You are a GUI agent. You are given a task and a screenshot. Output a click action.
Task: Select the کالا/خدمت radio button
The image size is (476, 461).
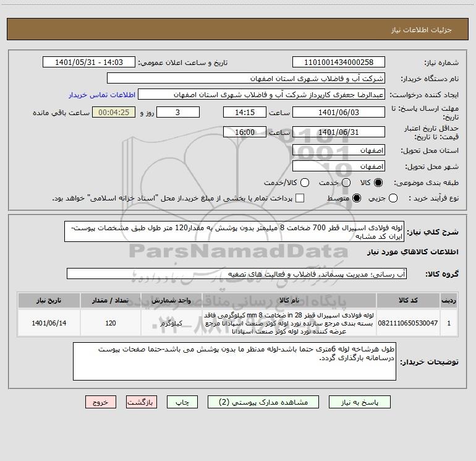pos(305,183)
